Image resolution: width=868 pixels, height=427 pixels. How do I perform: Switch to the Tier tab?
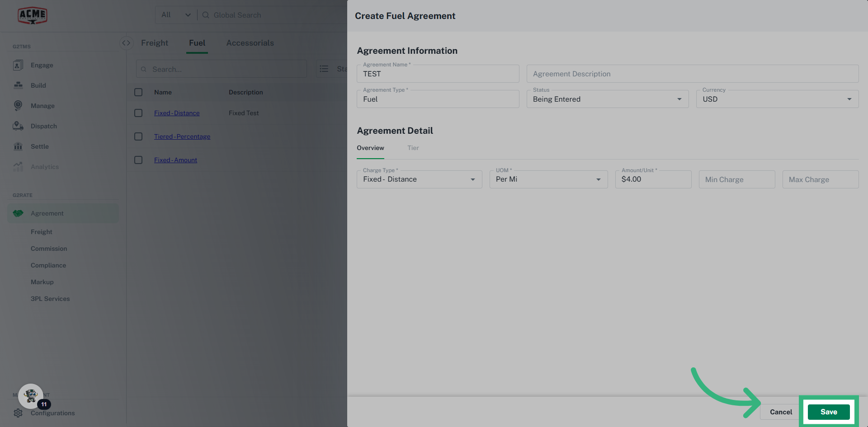[413, 148]
